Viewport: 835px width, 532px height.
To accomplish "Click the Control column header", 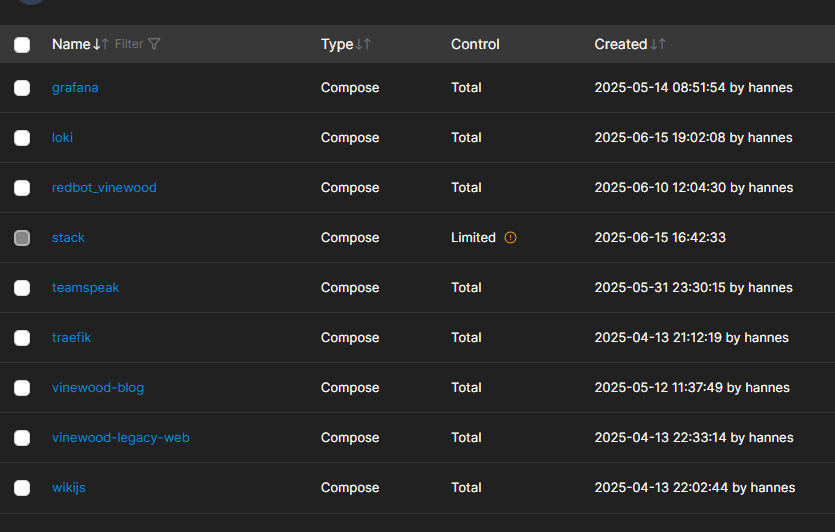I will point(475,44).
